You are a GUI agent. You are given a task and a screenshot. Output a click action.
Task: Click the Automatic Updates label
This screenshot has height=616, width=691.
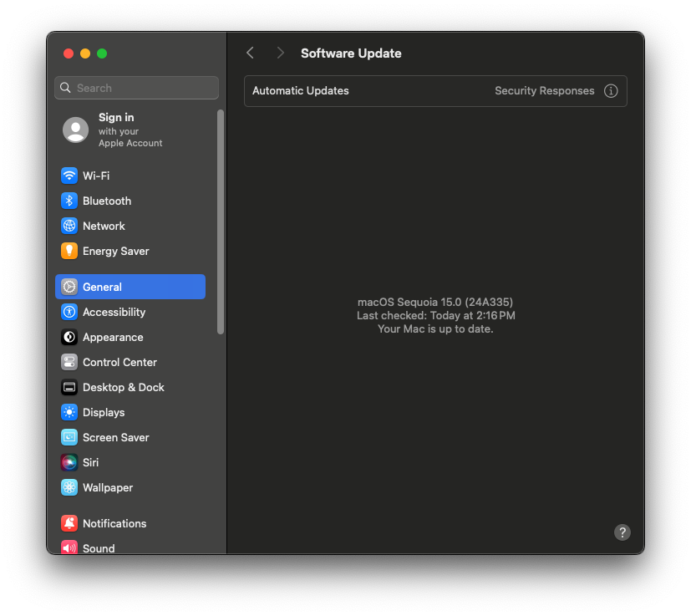pyautogui.click(x=301, y=91)
